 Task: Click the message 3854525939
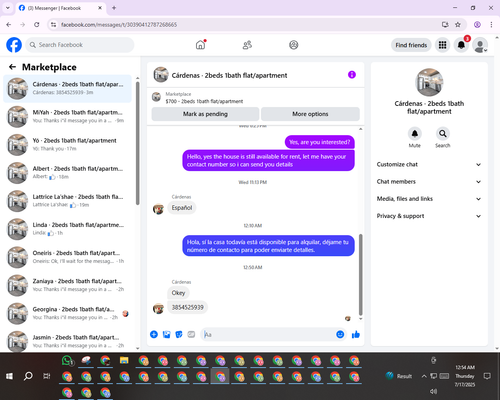(x=187, y=307)
